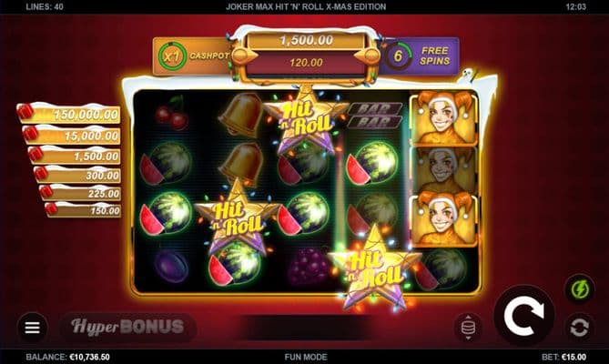The height and width of the screenshot is (364, 609).
Task: Select the top joker wild symbol
Action: click(443, 117)
